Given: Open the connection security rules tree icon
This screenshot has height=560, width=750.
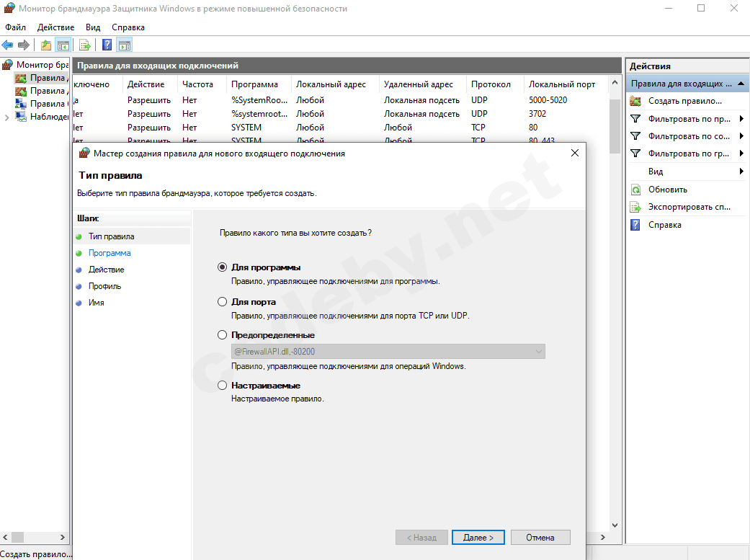Looking at the screenshot, I should coord(21,104).
